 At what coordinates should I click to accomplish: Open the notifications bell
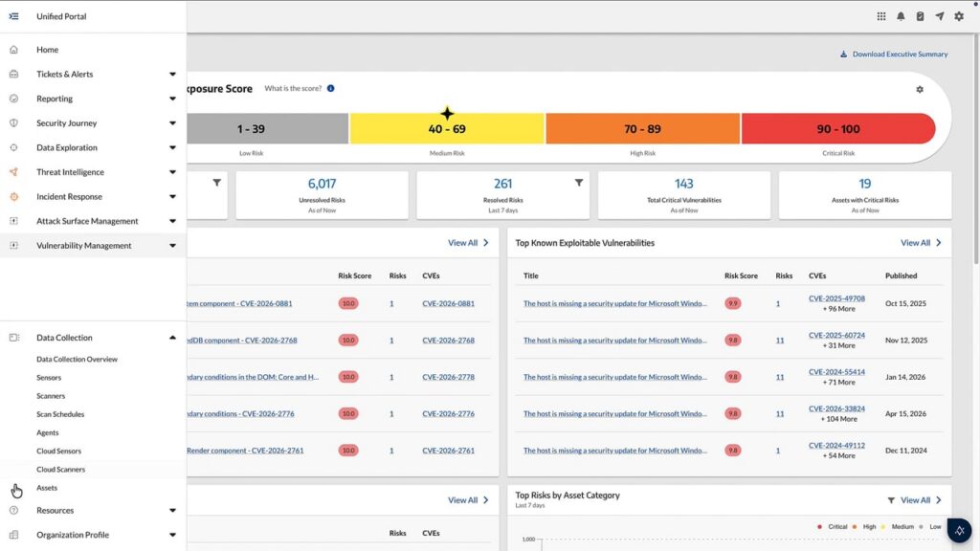901,16
